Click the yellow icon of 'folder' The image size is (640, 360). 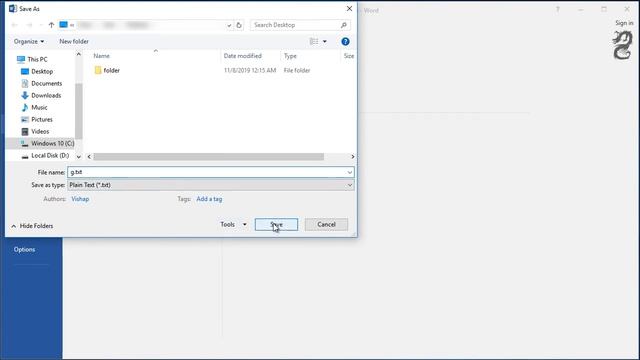tap(98, 70)
